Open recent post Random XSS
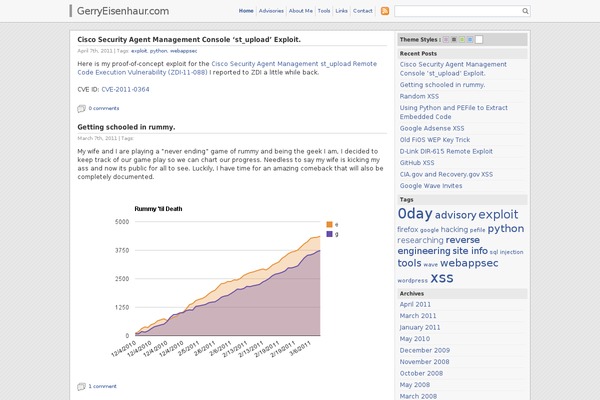Screen dimensions: 600x400 [419, 96]
